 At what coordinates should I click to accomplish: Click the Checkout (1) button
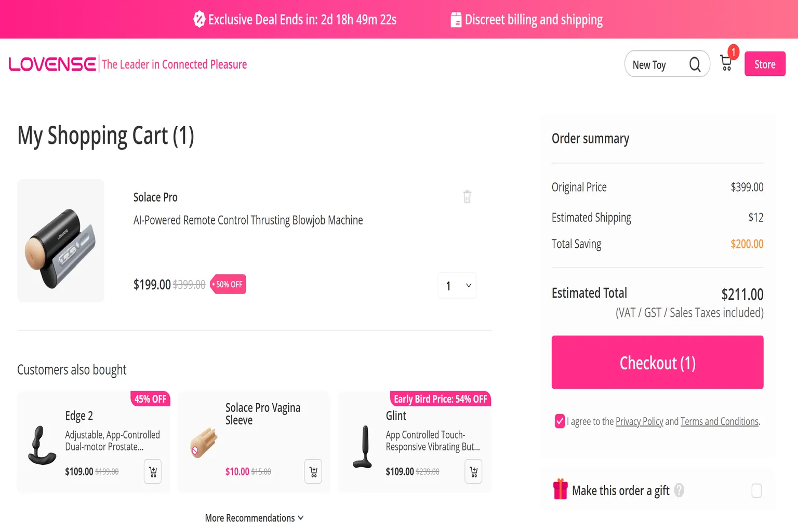[657, 362]
